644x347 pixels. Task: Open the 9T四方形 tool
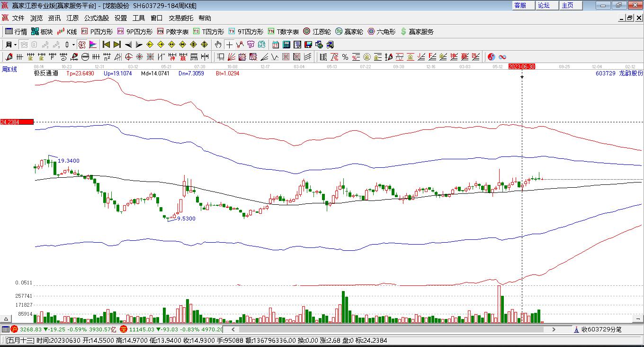pyautogui.click(x=246, y=32)
